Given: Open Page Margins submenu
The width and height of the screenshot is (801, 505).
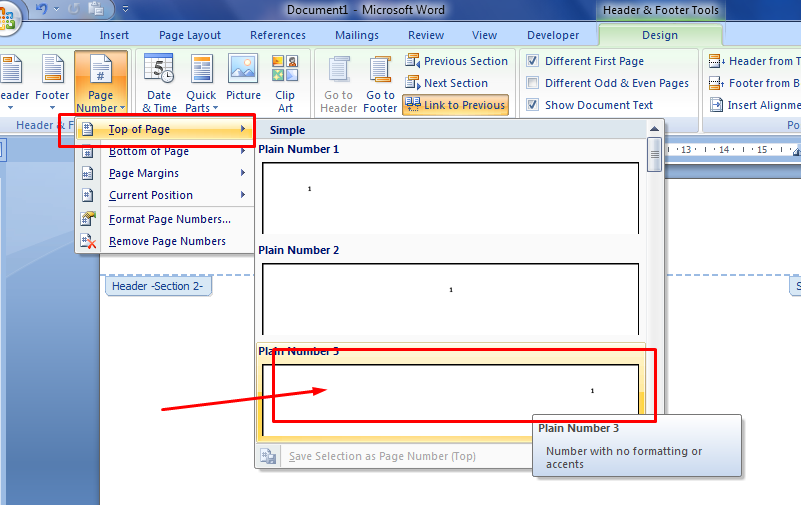Looking at the screenshot, I should click(164, 173).
